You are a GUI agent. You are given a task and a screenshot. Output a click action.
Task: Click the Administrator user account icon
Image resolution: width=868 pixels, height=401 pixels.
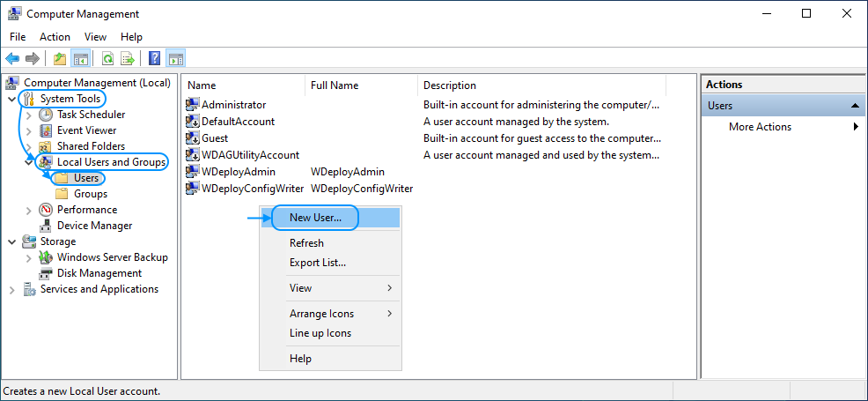[193, 105]
